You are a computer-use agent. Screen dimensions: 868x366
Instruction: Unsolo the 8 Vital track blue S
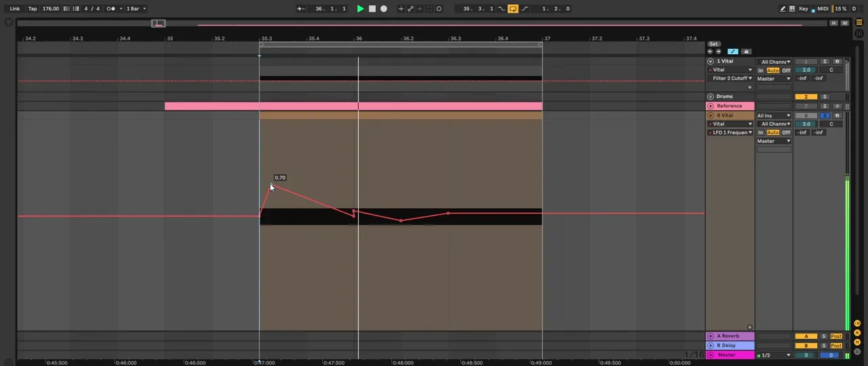point(825,116)
